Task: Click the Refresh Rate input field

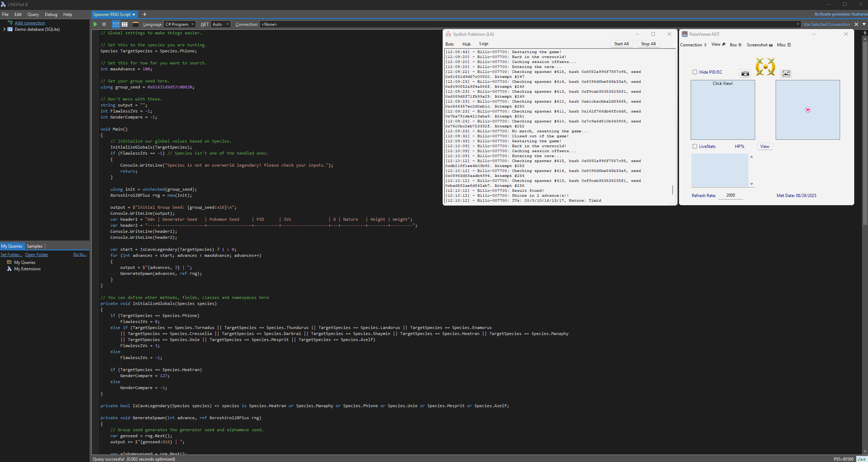Action: [x=730, y=195]
